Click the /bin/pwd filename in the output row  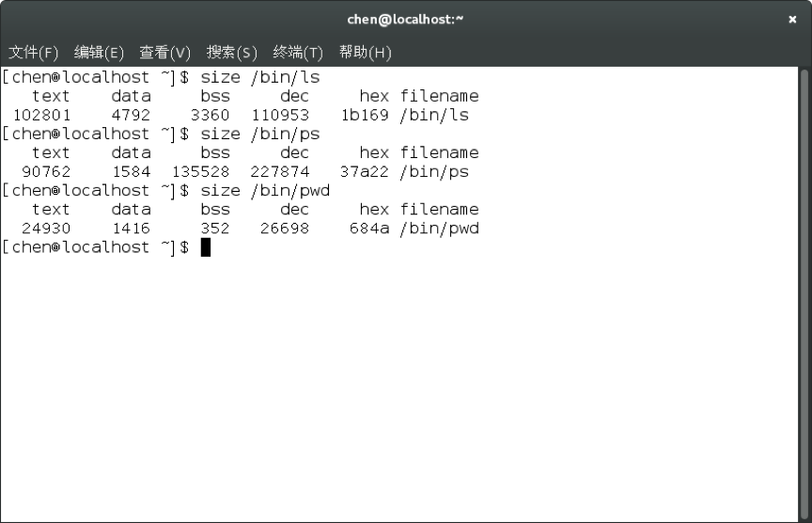point(439,228)
